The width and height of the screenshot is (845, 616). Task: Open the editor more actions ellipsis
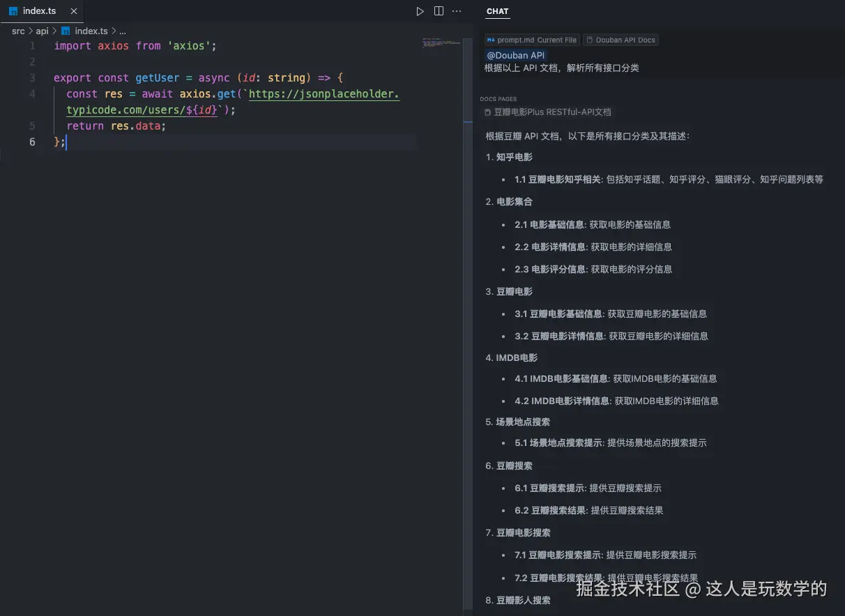point(457,11)
